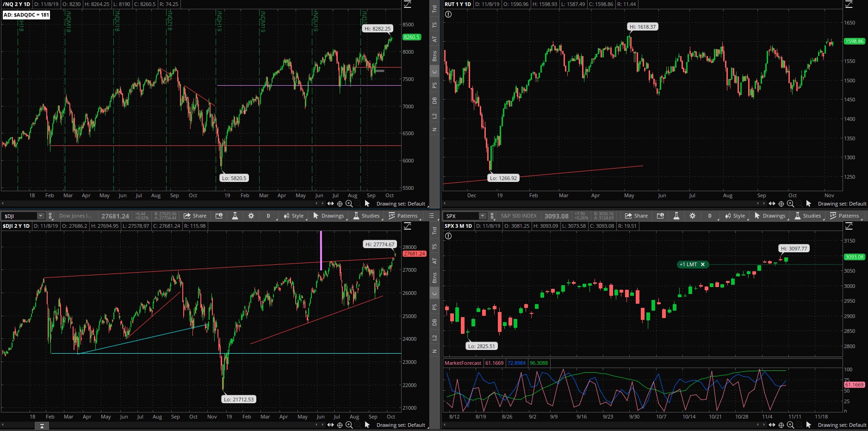This screenshot has width=868, height=431.
Task: Maximize the $DJI chart cell
Action: coord(408,226)
